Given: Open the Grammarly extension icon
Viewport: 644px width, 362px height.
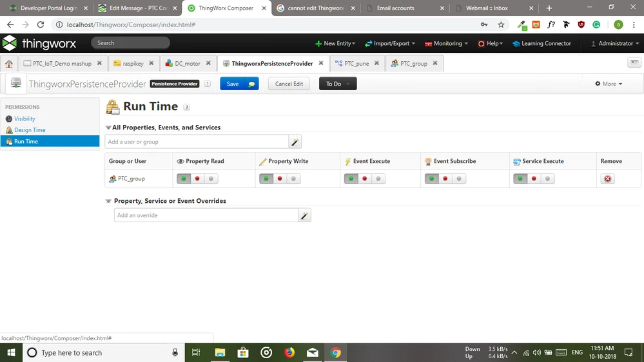Looking at the screenshot, I should pos(596,24).
